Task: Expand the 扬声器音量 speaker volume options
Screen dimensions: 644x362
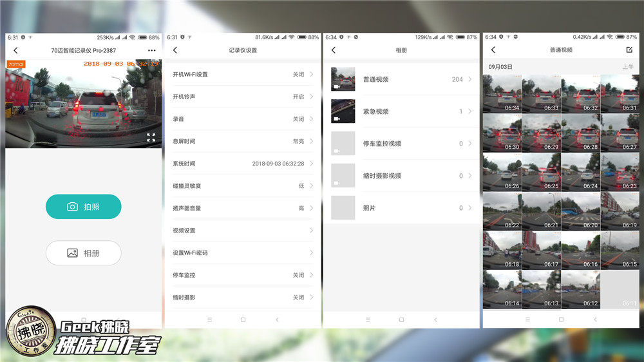Action: pyautogui.click(x=242, y=208)
